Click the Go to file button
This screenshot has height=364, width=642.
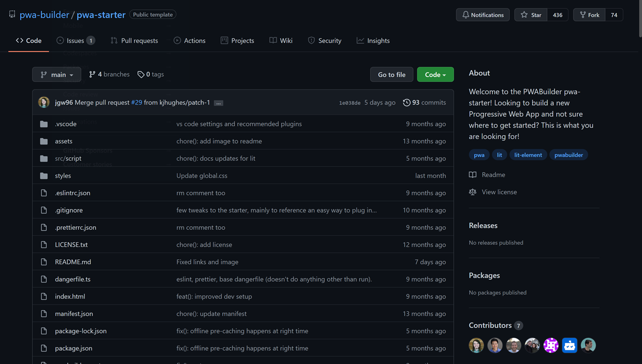[x=391, y=75]
